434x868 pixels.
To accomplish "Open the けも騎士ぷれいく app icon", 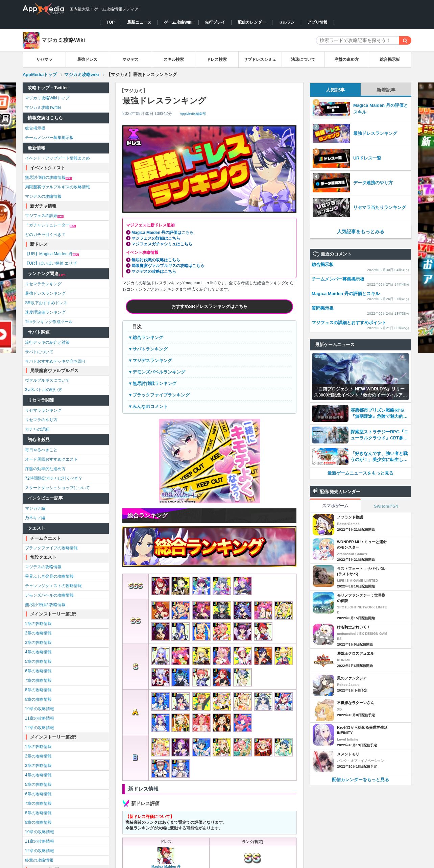I will click(x=323, y=634).
